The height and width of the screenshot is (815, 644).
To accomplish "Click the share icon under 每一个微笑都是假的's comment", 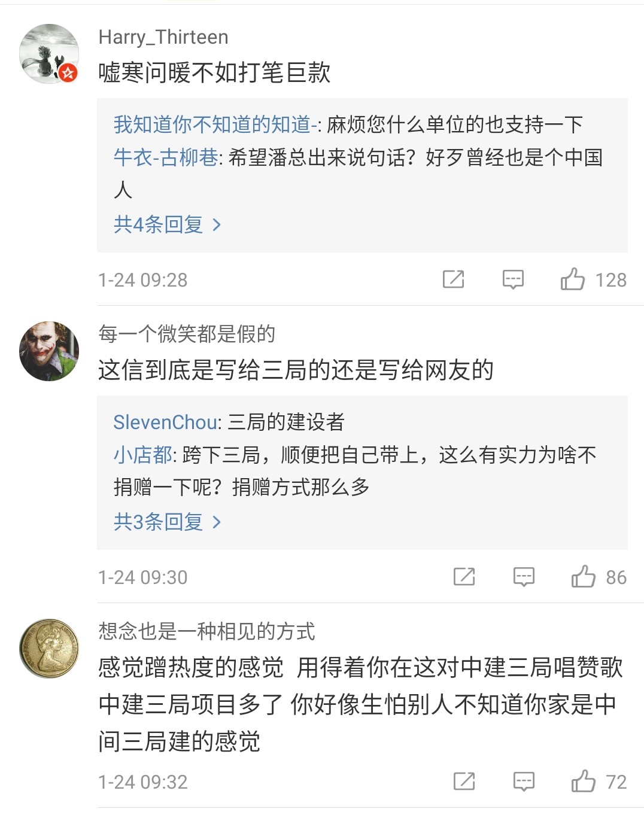I will click(464, 577).
